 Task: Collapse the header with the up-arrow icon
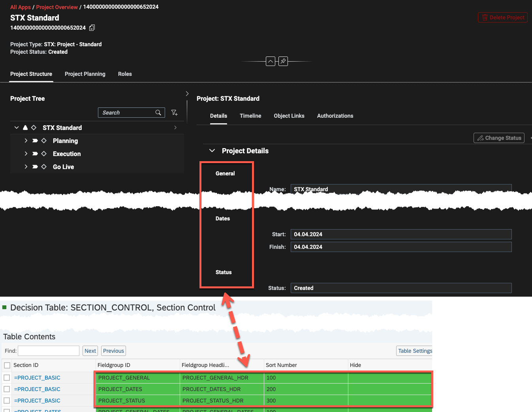(x=271, y=61)
